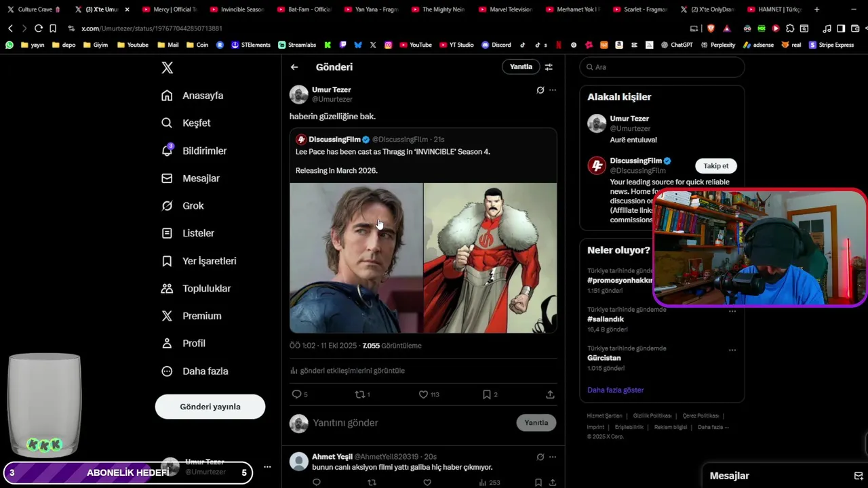Click the Ara search field

coord(662,67)
